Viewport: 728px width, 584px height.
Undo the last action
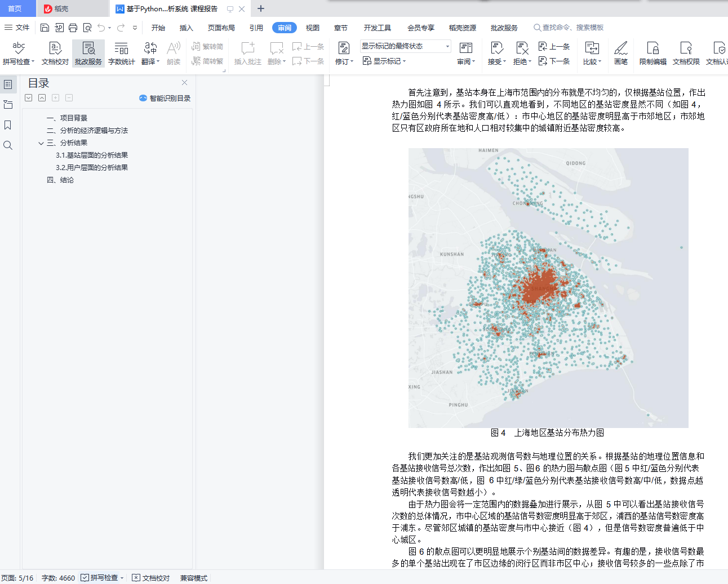click(x=101, y=28)
